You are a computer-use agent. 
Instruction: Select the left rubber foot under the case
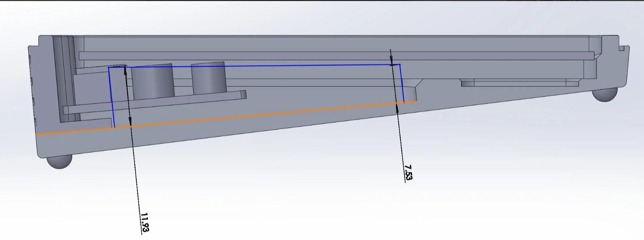[59, 162]
